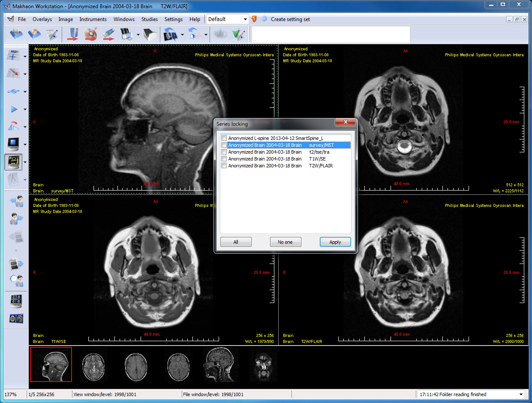Click the red lightning settings icon
This screenshot has width=532, height=403.
(x=255, y=19)
